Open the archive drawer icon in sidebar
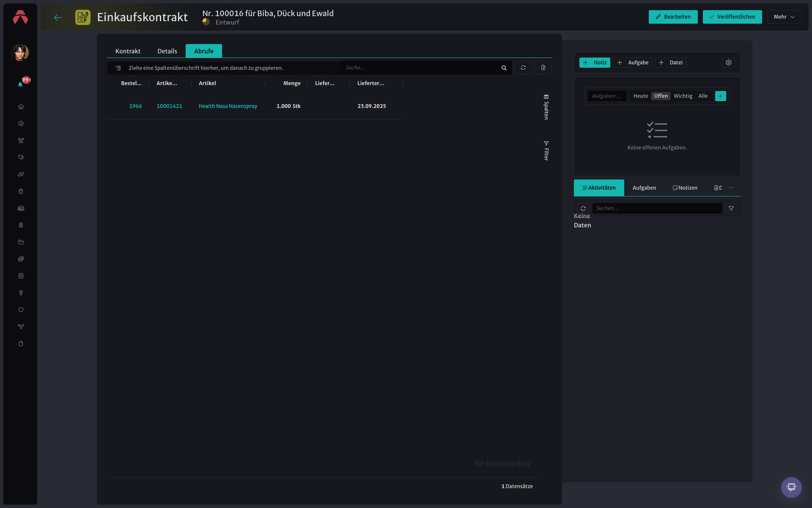 pos(21,276)
